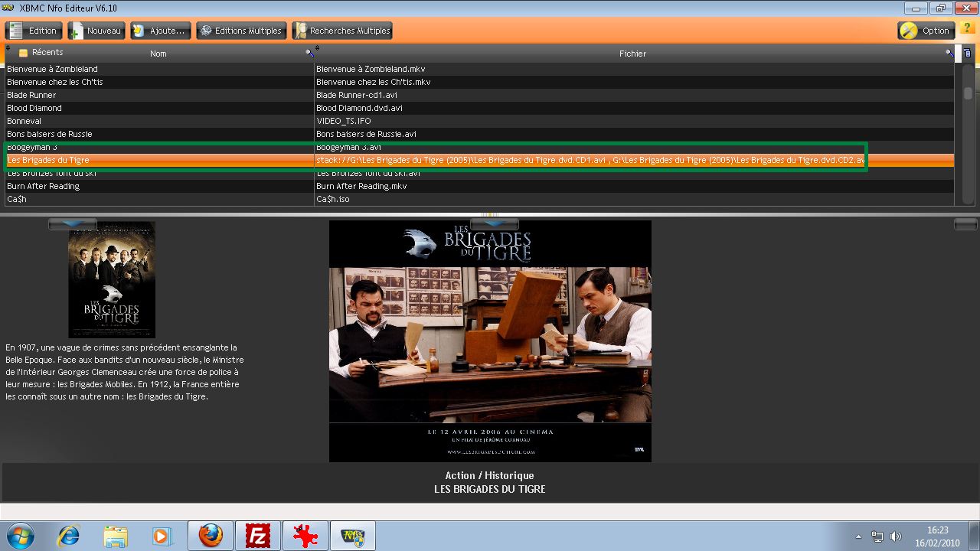Click the Ca$h.iso file cell
980x551 pixels.
coord(634,199)
